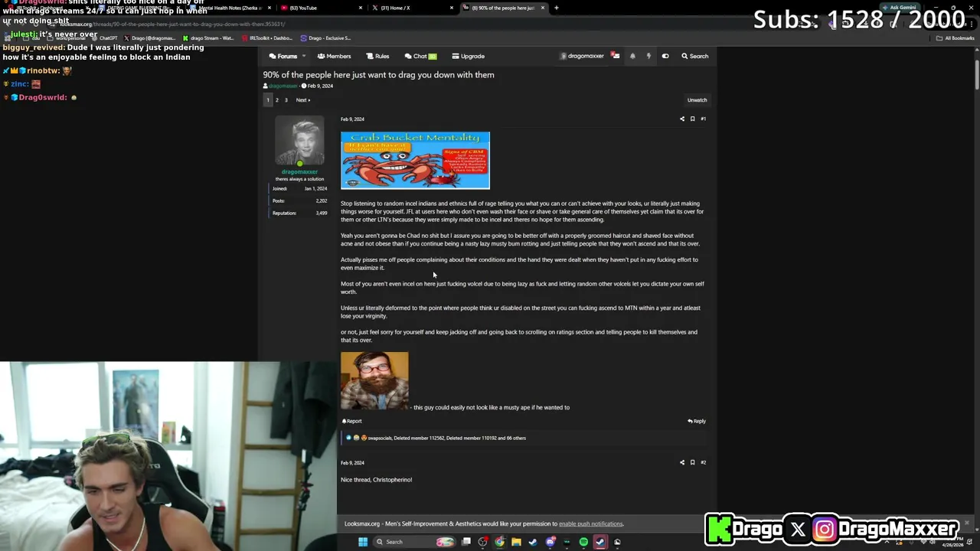Click the Unwatch thread button
Screen dimensions: 980x551
click(x=697, y=100)
